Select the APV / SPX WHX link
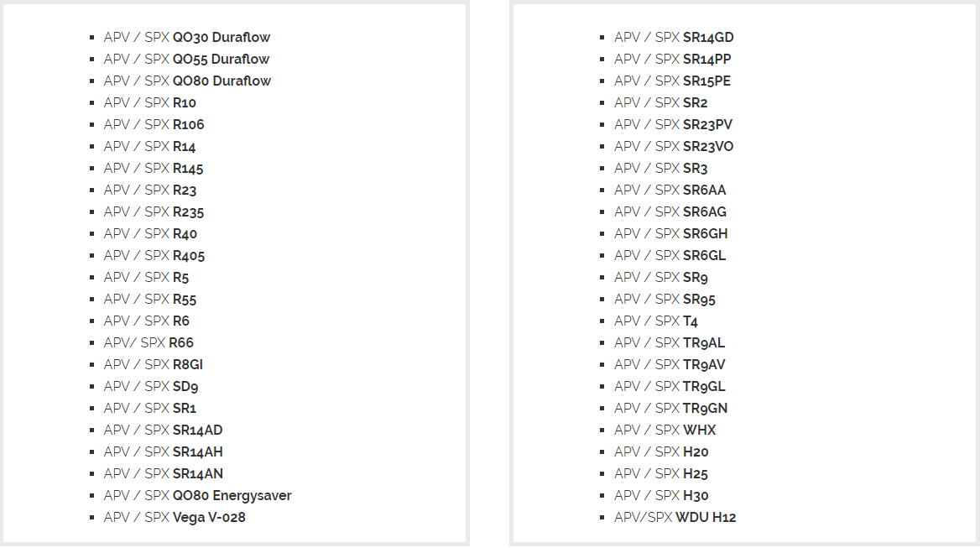The image size is (980, 548). tap(665, 431)
